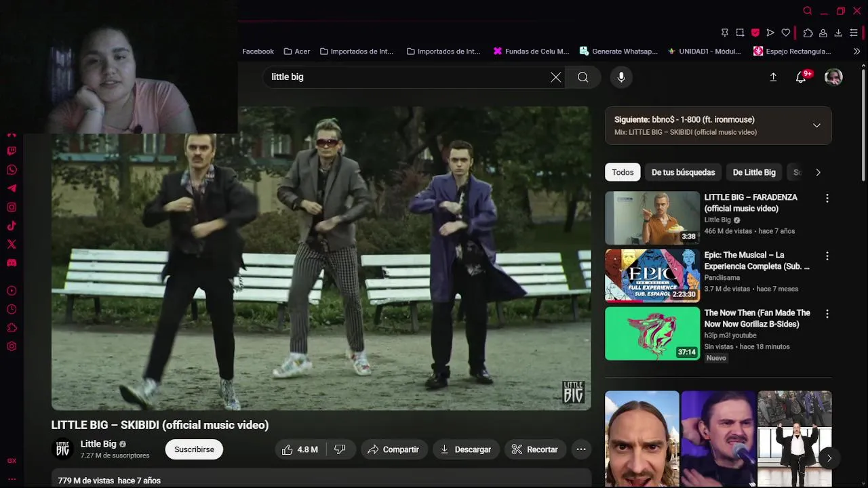Select the Todos filter chip
Image resolution: width=868 pixels, height=488 pixels.
coord(623,172)
